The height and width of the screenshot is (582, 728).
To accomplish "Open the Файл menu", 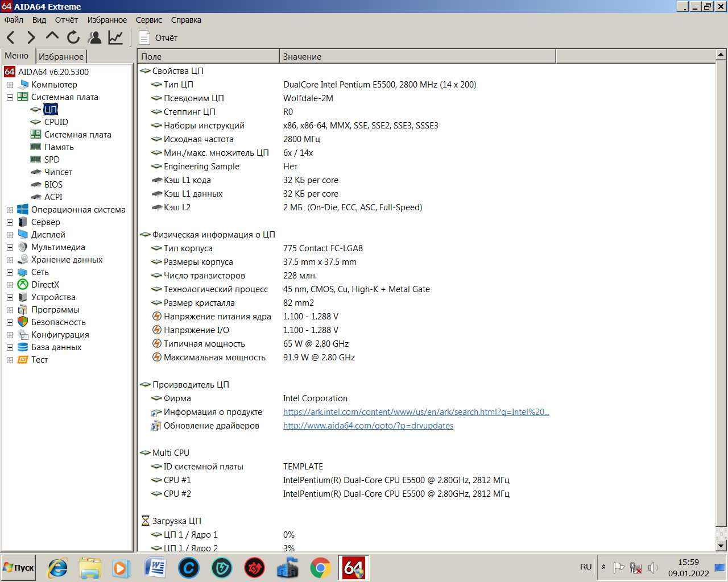I will pyautogui.click(x=14, y=20).
